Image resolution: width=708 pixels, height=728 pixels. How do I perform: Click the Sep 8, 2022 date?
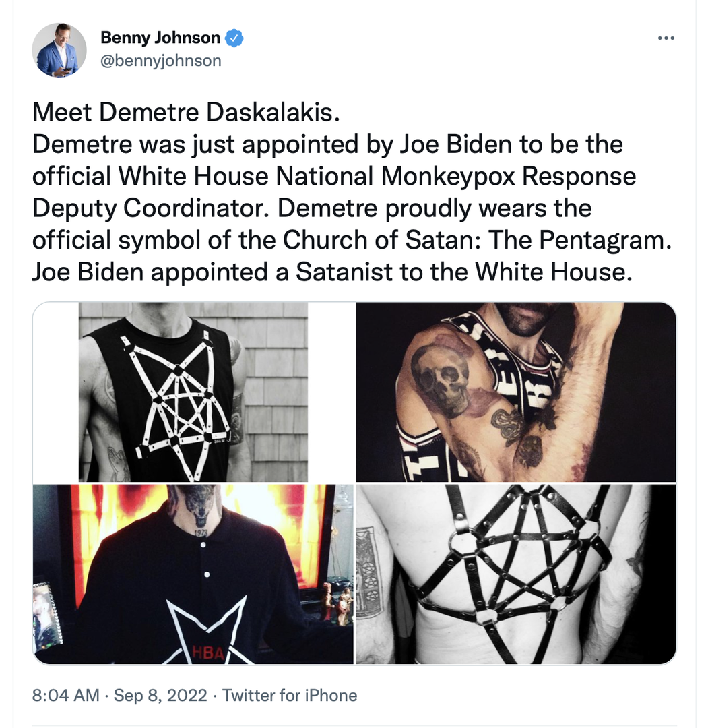tap(160, 695)
